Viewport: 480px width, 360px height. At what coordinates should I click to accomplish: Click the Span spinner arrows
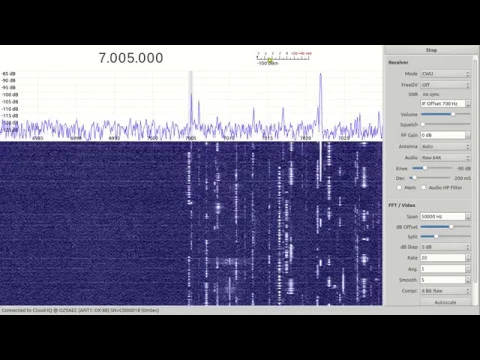[468, 217]
